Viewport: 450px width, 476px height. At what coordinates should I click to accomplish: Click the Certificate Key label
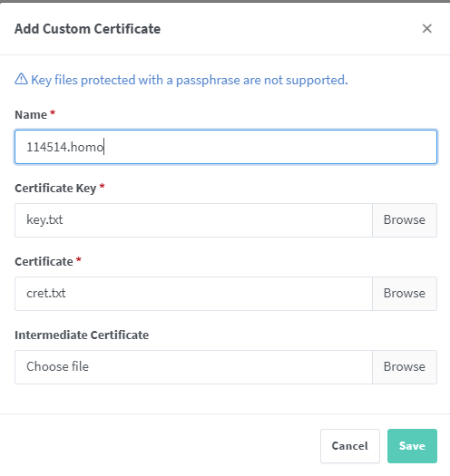(x=55, y=189)
